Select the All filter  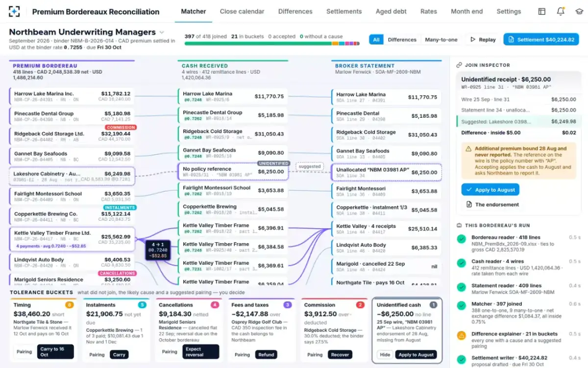coord(376,40)
